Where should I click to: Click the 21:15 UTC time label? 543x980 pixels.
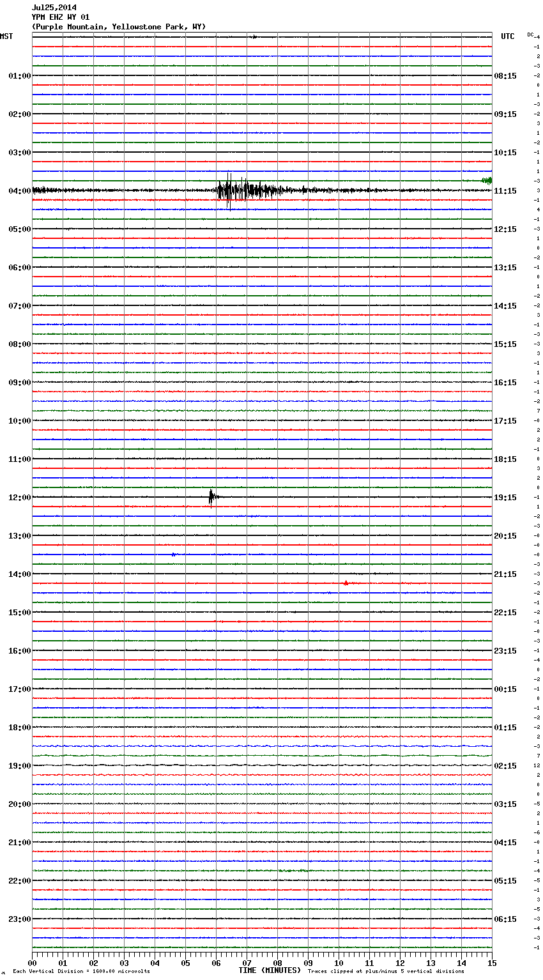pos(505,574)
